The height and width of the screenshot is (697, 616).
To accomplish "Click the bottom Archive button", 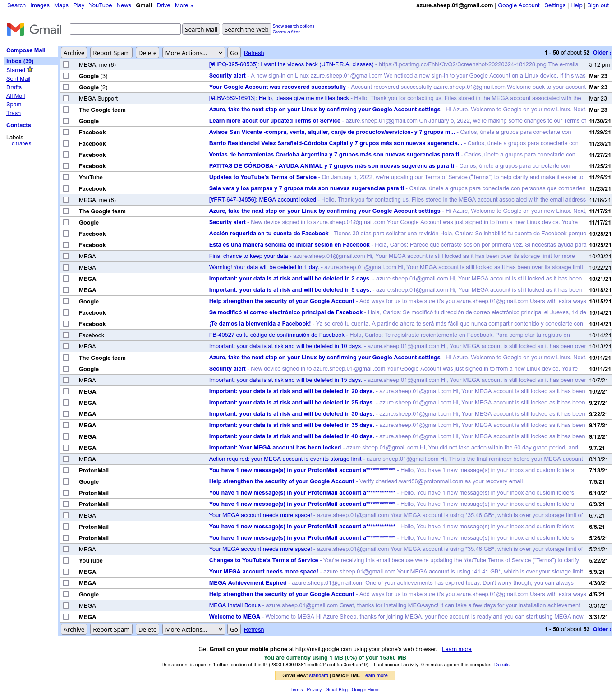I will [x=74, y=629].
